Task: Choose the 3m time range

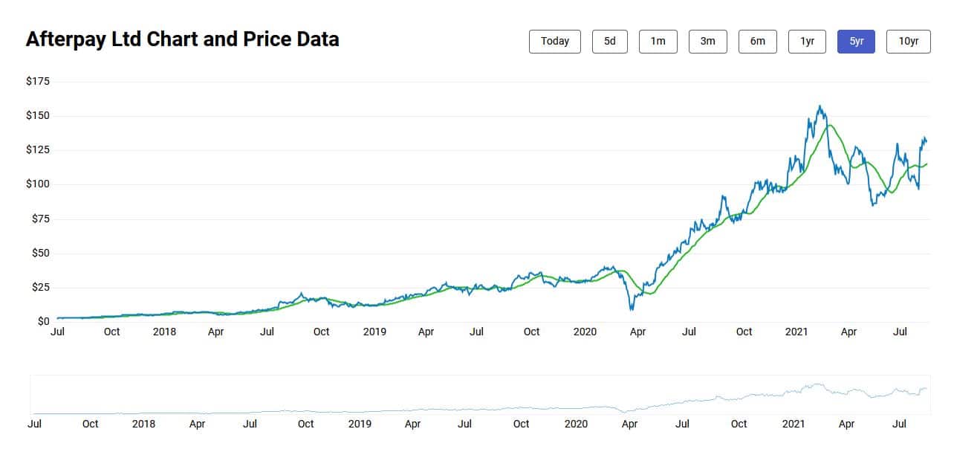Action: (707, 42)
